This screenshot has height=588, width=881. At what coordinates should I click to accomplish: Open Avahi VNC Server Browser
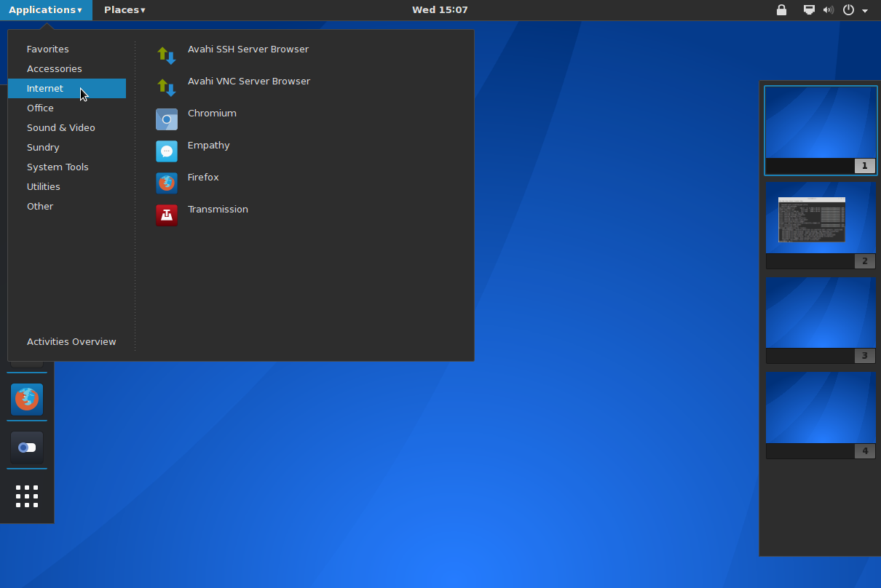(248, 81)
